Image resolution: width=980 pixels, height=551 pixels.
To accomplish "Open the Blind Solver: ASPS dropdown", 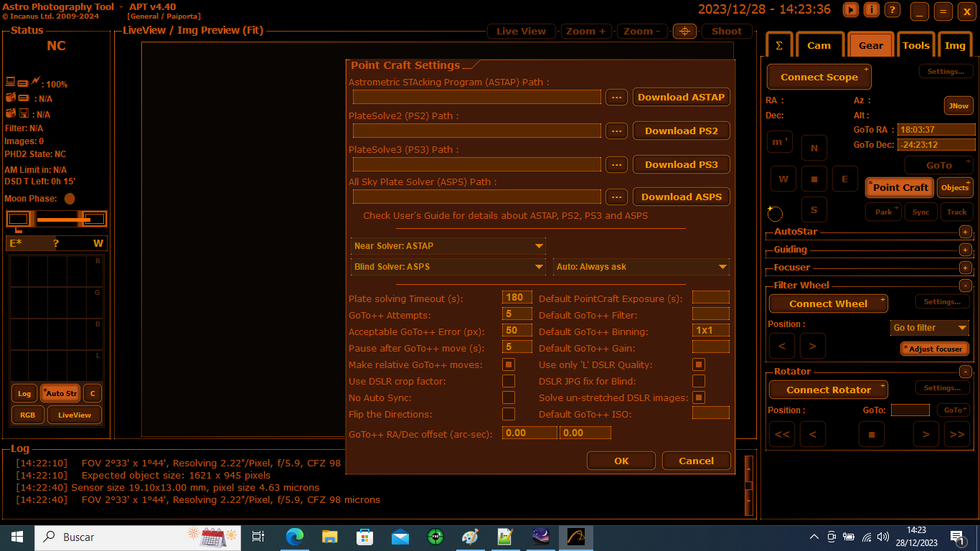I will click(448, 267).
